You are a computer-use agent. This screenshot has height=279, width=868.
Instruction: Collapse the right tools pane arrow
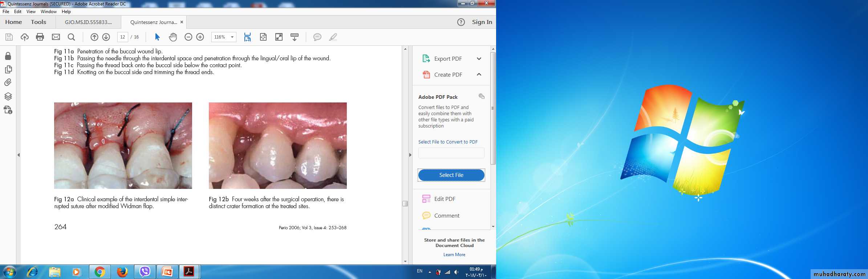pyautogui.click(x=410, y=155)
